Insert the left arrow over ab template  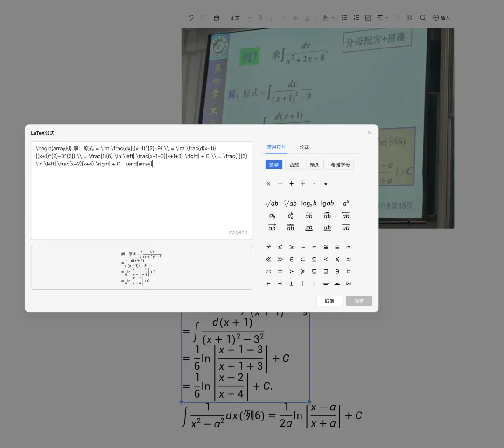[345, 215]
